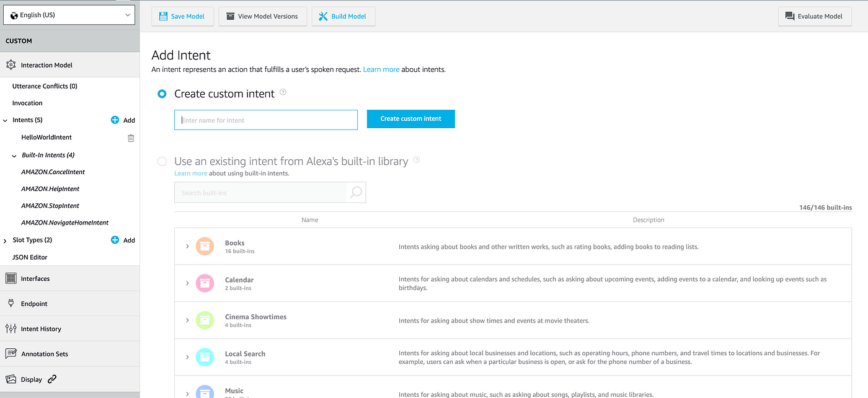Screen dimensions: 868x398
Task: Focus the Enter name for intent field
Action: pyautogui.click(x=266, y=120)
